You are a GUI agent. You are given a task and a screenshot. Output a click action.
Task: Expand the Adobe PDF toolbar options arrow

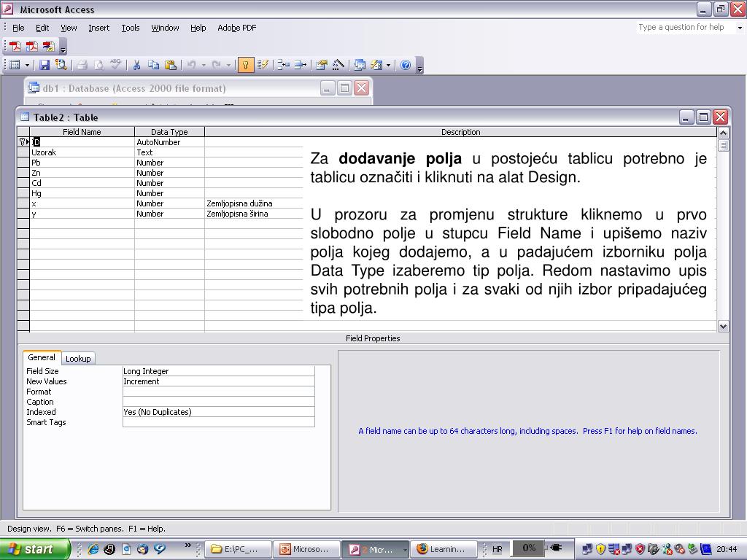click(63, 47)
